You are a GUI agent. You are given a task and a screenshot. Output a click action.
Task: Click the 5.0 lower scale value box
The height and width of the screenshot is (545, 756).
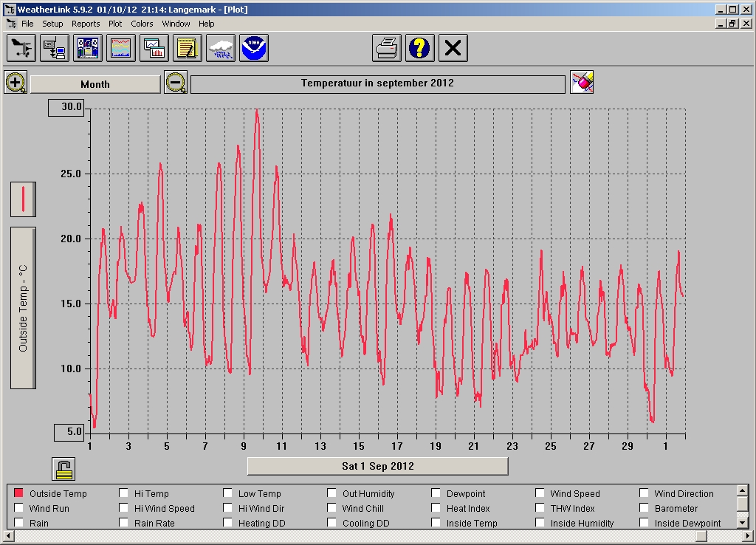(x=69, y=432)
